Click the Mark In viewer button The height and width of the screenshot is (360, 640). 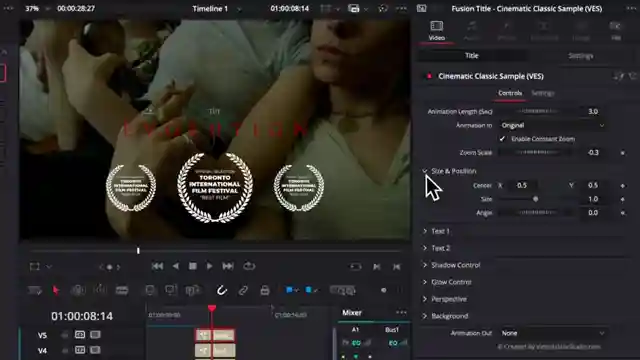377,267
